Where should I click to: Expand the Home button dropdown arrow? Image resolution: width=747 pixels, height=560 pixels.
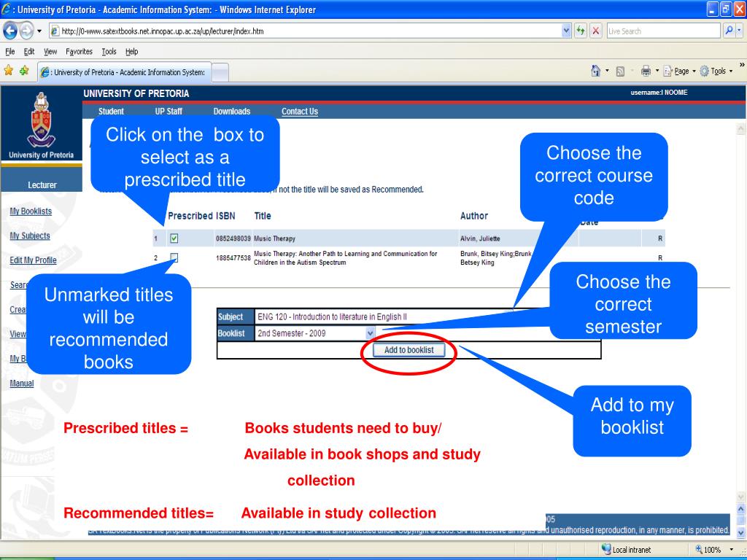[607, 71]
